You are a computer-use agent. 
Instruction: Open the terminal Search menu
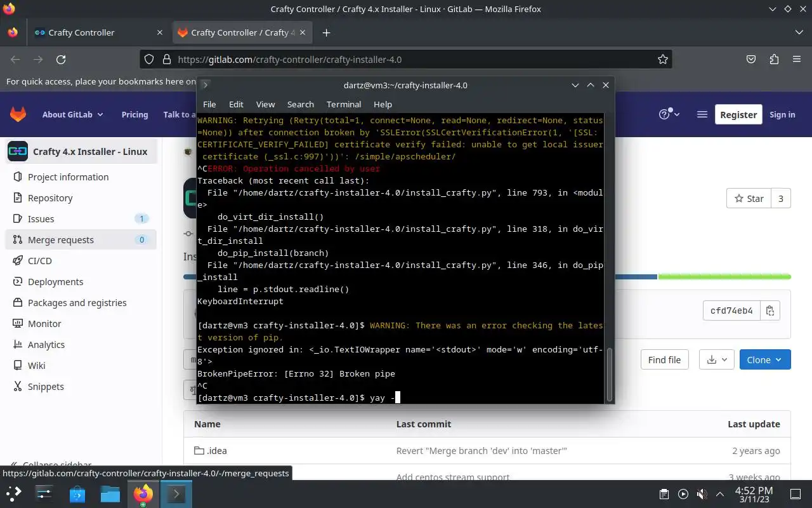pos(300,104)
